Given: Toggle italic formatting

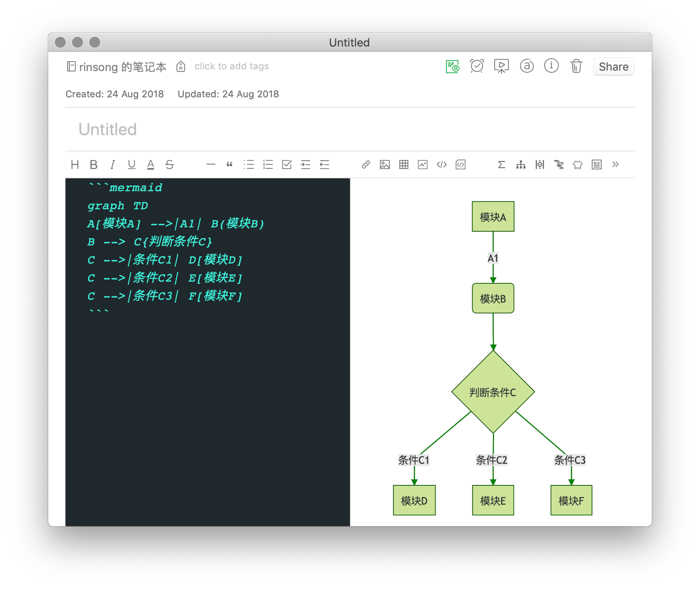Looking at the screenshot, I should (112, 165).
